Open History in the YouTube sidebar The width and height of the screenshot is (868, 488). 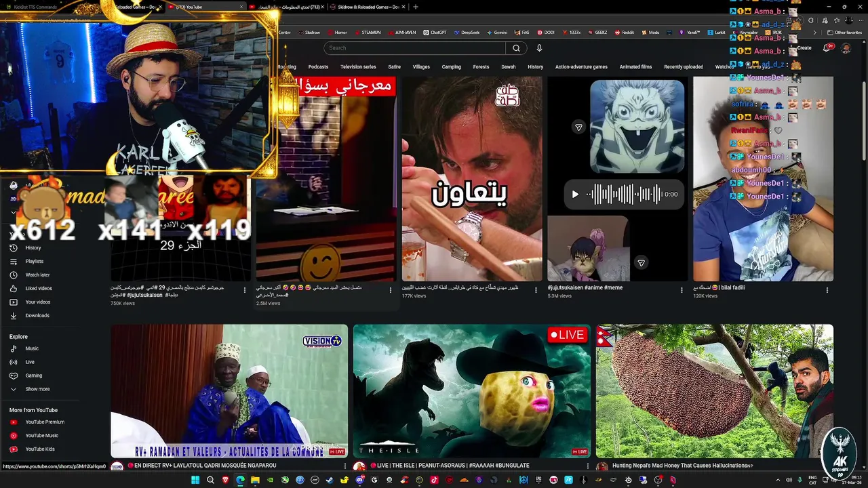point(33,248)
